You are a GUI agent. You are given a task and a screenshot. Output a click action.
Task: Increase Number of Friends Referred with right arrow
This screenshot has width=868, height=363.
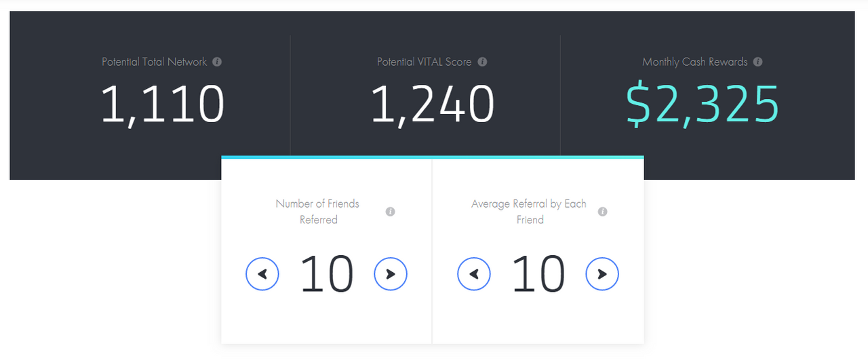click(x=391, y=274)
